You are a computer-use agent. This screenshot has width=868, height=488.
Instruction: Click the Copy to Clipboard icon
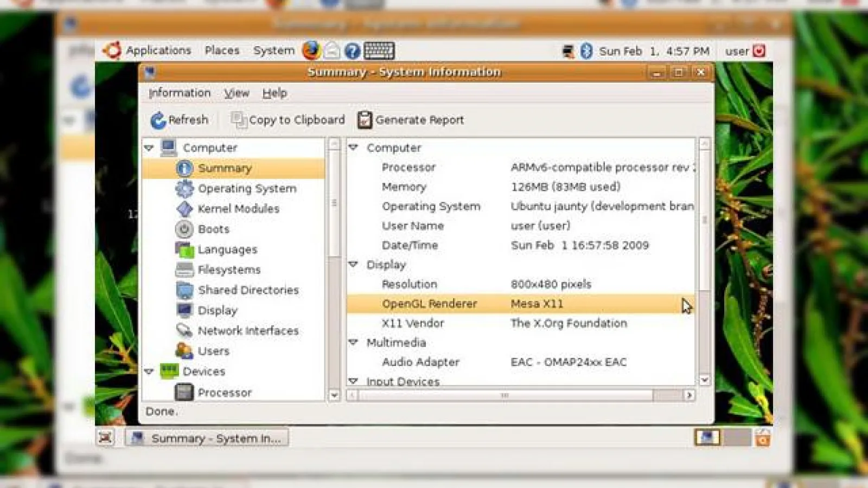pyautogui.click(x=238, y=119)
